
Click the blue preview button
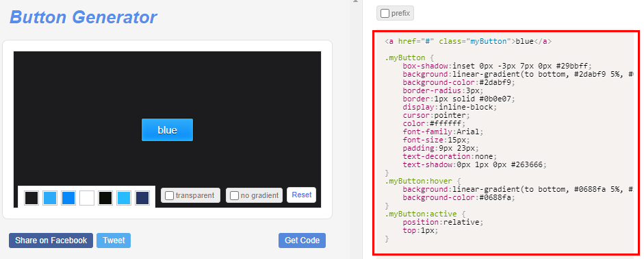pos(167,130)
